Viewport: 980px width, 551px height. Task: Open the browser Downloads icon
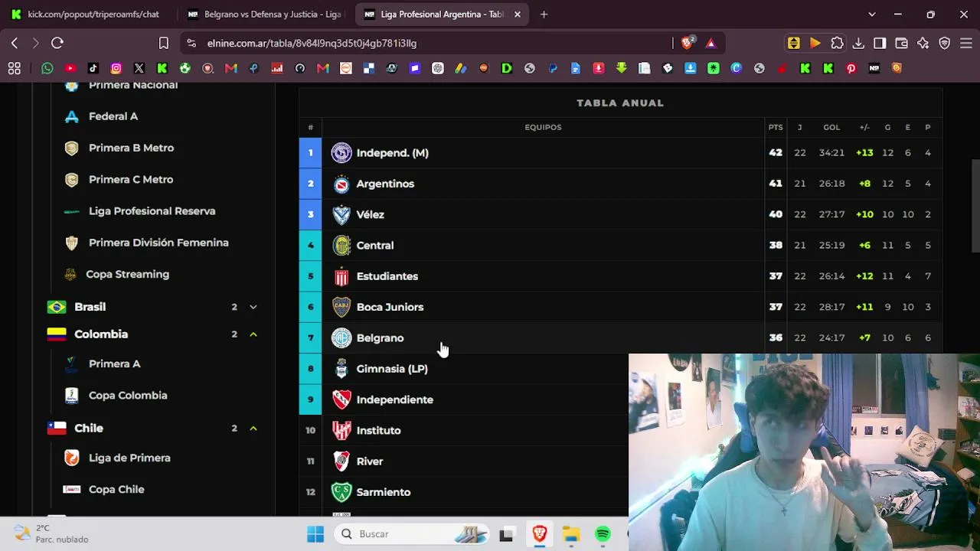pyautogui.click(x=858, y=43)
